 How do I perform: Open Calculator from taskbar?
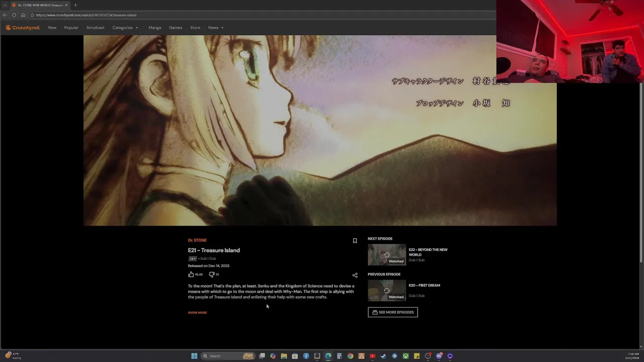pyautogui.click(x=339, y=356)
